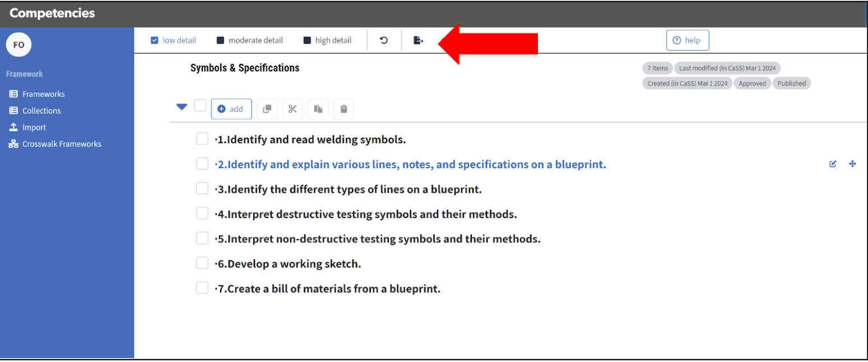Click the paste clipboard icon

tap(344, 109)
